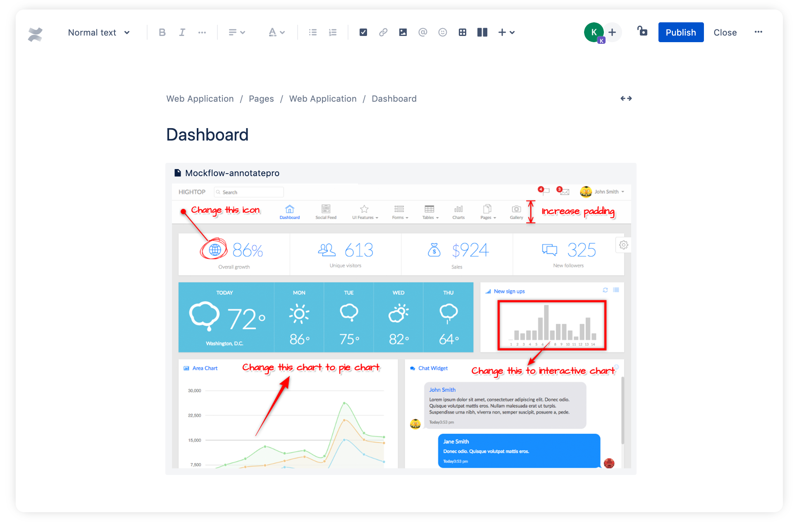Open more formatting options after italic
This screenshot has height=532, width=799.
[202, 32]
